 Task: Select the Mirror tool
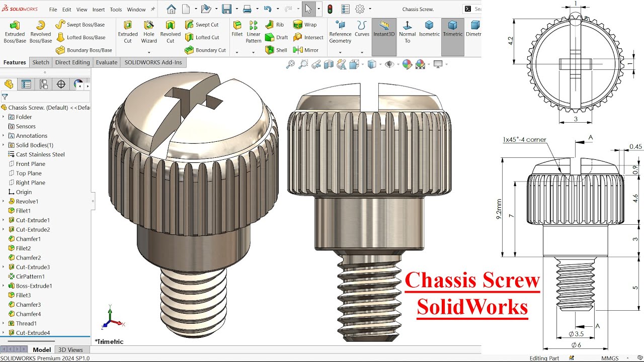(306, 50)
